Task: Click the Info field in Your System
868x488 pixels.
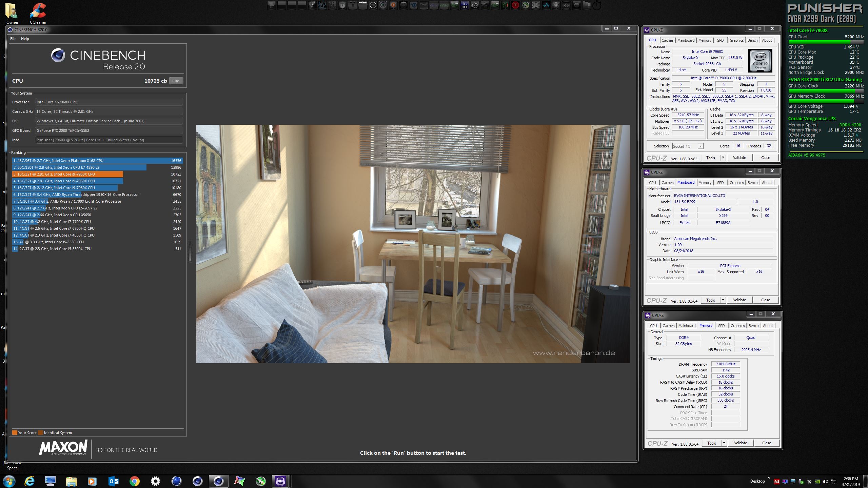Action: 109,140
